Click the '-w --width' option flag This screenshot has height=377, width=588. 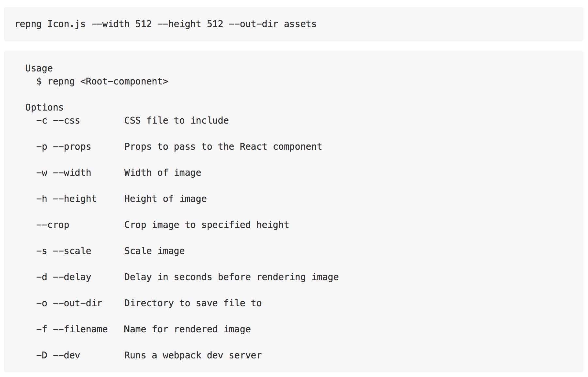pos(64,173)
